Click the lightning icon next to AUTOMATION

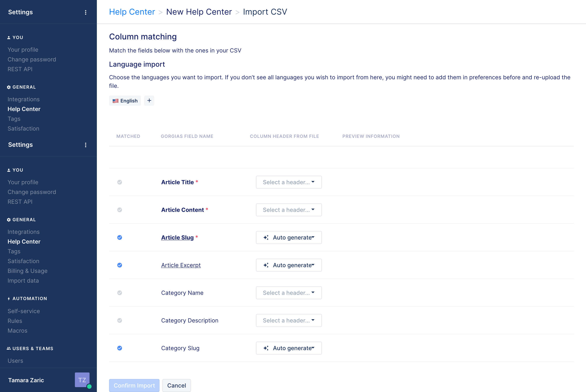point(9,298)
